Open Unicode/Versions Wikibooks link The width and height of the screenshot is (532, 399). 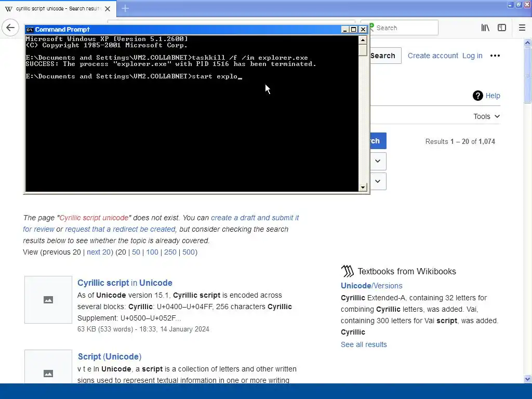tap(371, 286)
